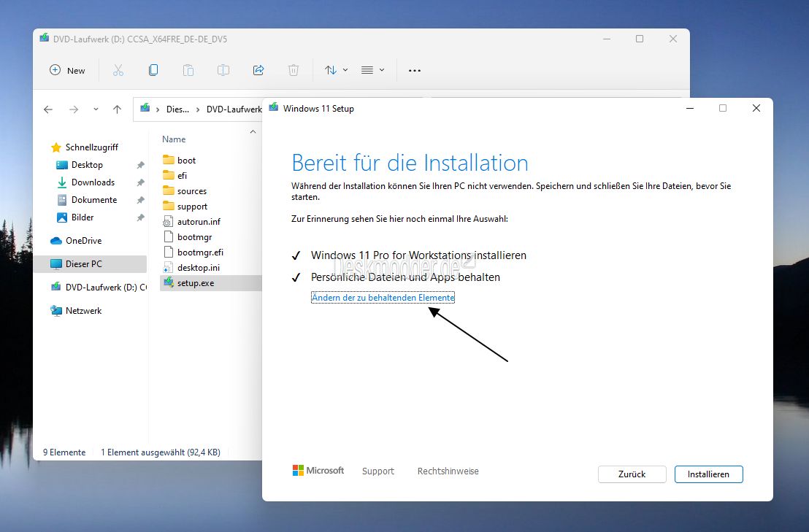Select Netzwerk in navigation pane
Viewport: 809px width, 532px height.
(x=83, y=311)
